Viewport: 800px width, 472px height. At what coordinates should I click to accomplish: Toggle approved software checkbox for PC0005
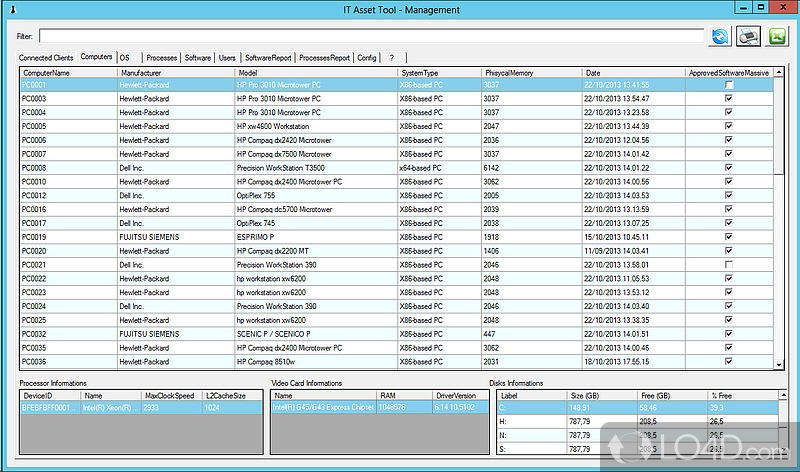pos(729,126)
